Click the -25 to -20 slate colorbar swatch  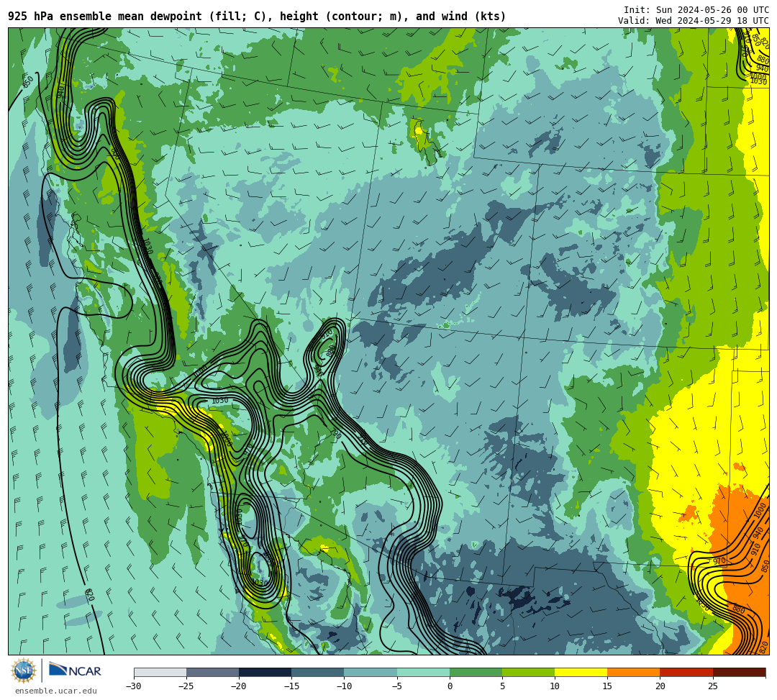tap(212, 672)
